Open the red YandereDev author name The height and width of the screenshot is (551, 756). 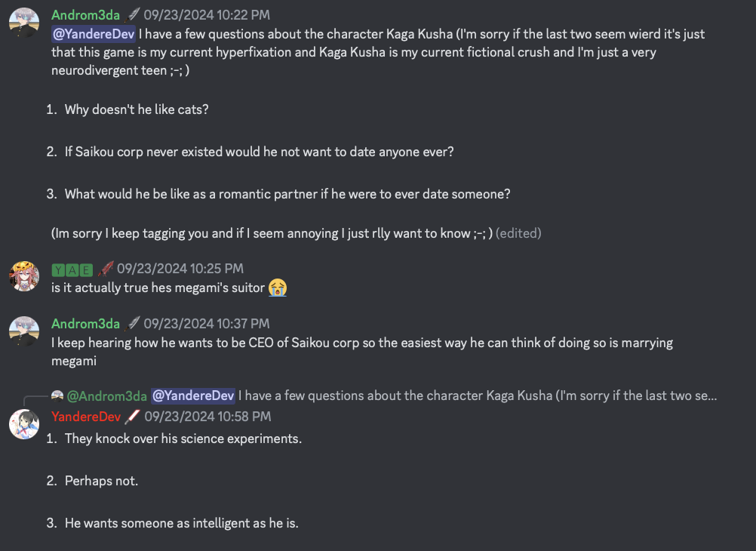[85, 417]
